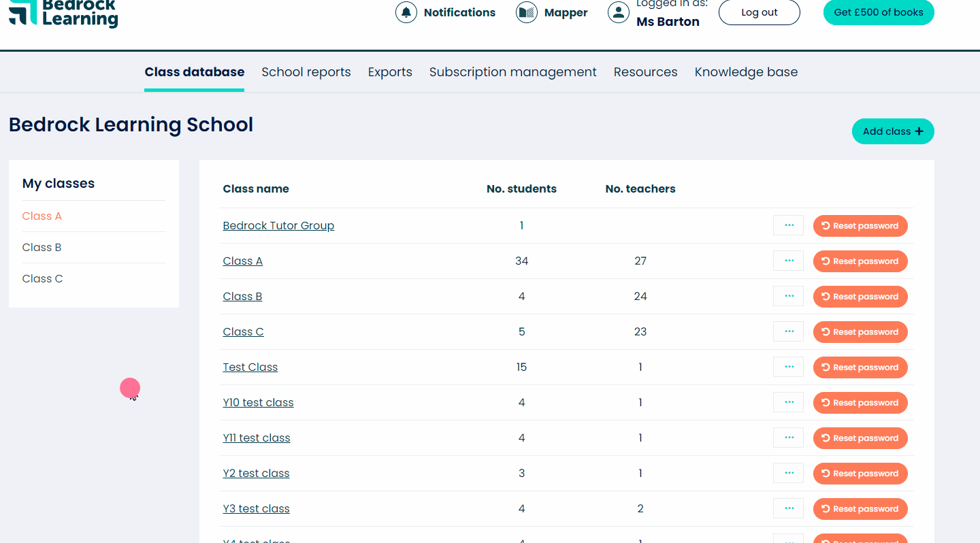Image resolution: width=980 pixels, height=543 pixels.
Task: Open more options for Class A row
Action: tap(789, 261)
